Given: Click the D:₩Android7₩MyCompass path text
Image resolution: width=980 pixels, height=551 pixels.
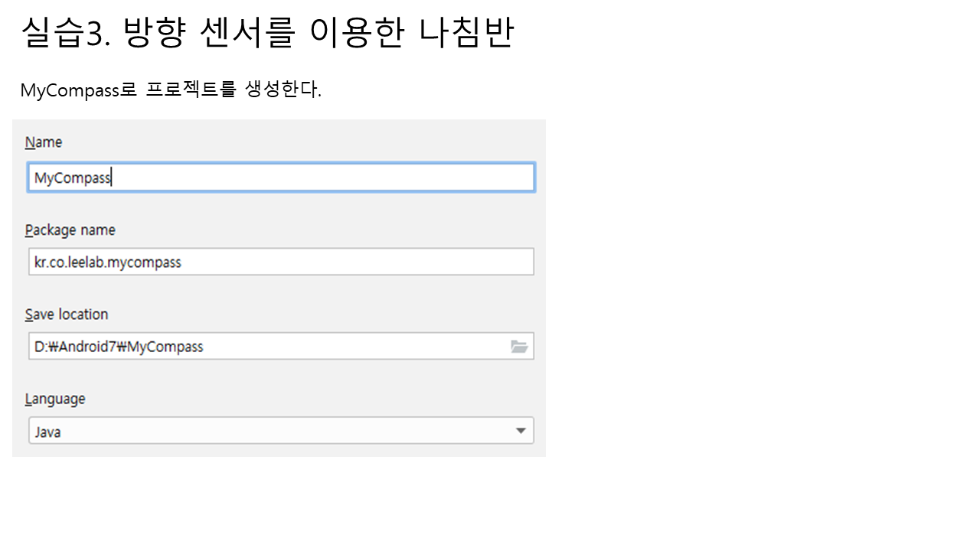Looking at the screenshot, I should pyautogui.click(x=119, y=347).
